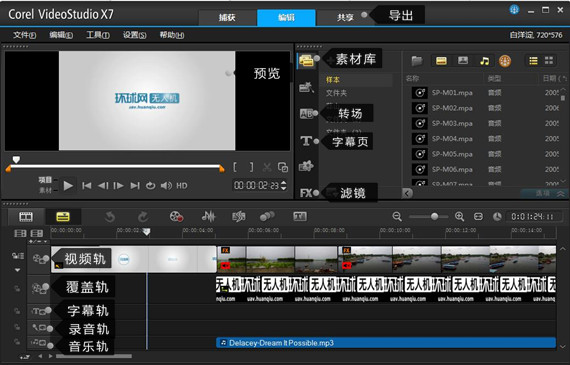Image resolution: width=570 pixels, height=365 pixels.
Task: Collapse the library navigation panel arrow
Action: pyautogui.click(x=407, y=193)
